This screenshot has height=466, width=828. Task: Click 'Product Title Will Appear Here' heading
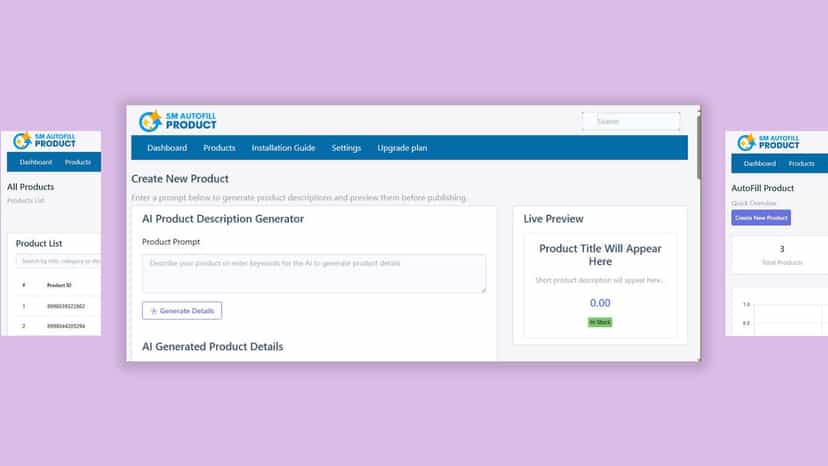(x=600, y=255)
